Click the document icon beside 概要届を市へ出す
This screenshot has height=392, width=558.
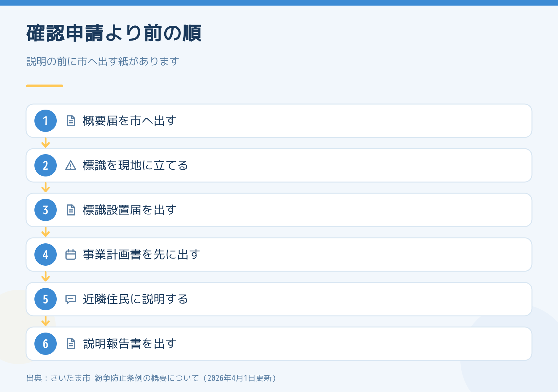point(71,121)
